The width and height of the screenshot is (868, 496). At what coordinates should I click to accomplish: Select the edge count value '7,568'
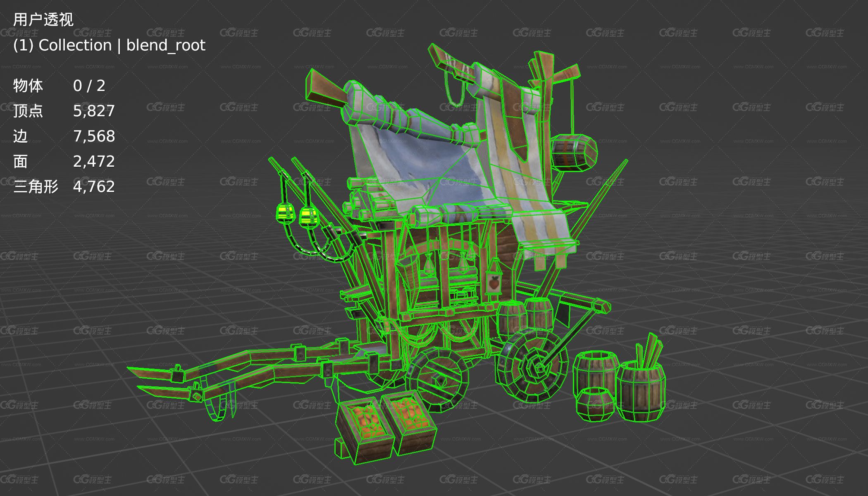[x=94, y=136]
